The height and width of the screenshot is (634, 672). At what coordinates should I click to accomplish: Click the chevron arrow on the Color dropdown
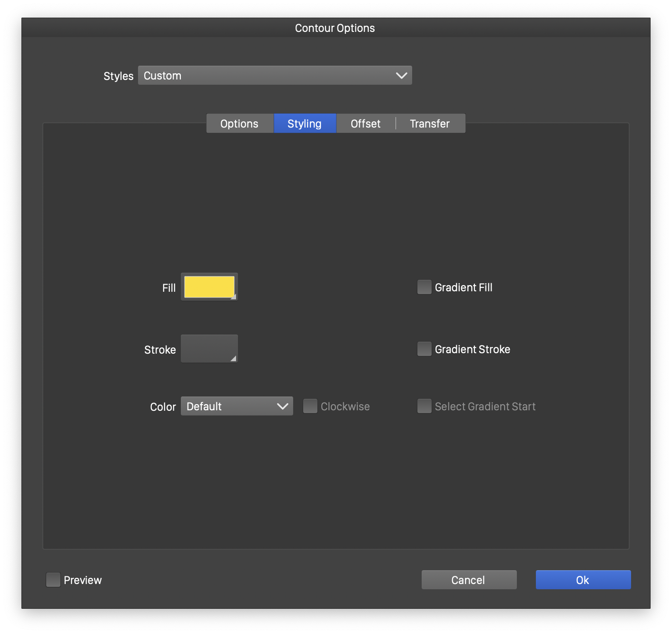click(282, 406)
